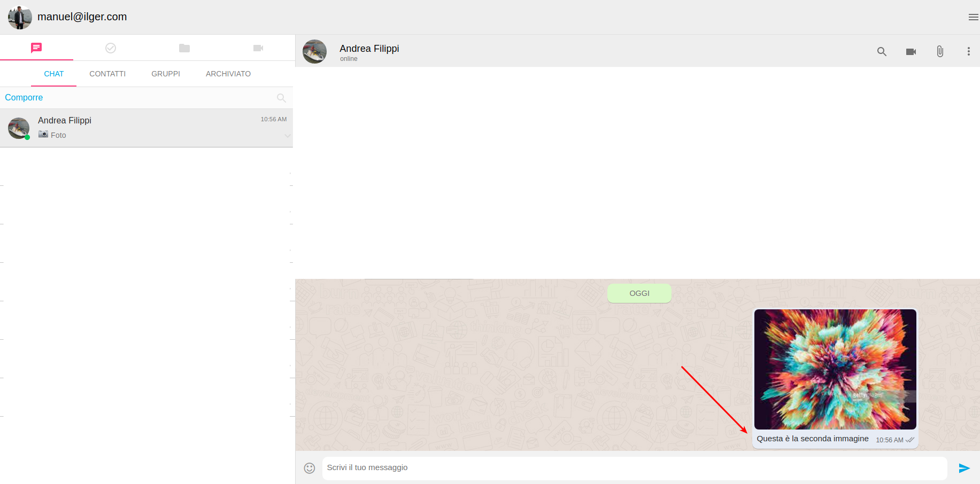Search within the conversation
This screenshot has width=980, height=484.
[x=882, y=51]
